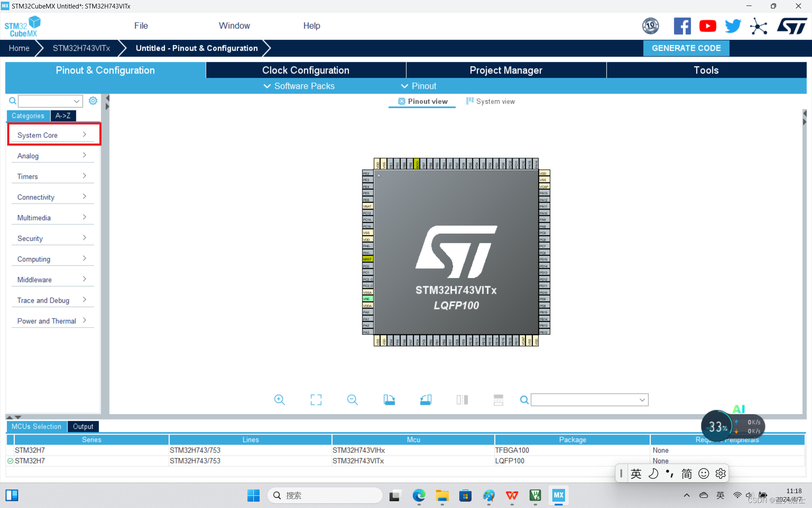Viewport: 812px width, 508px height.
Task: Select Pinout view mode
Action: [x=422, y=102]
